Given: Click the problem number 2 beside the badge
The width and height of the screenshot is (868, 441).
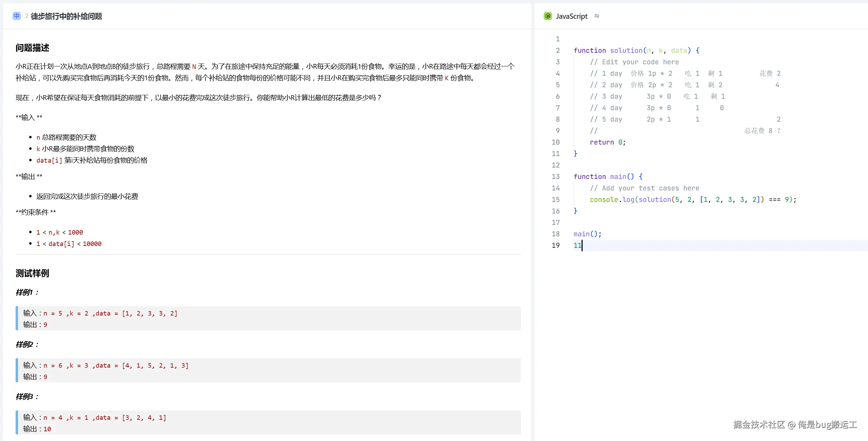Looking at the screenshot, I should [27, 16].
